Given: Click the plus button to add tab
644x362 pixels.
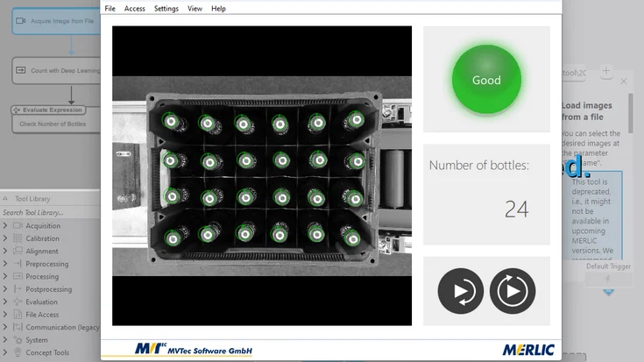Looking at the screenshot, I should tap(606, 72).
